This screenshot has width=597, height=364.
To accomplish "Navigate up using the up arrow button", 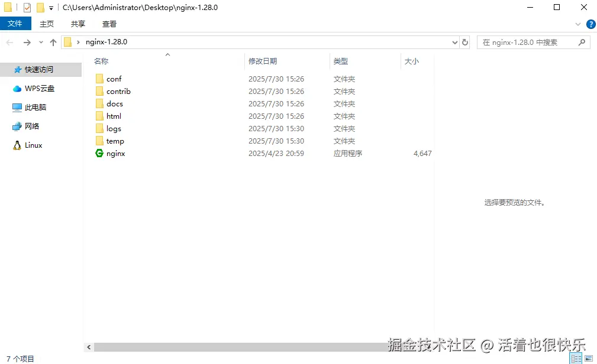I will (53, 42).
